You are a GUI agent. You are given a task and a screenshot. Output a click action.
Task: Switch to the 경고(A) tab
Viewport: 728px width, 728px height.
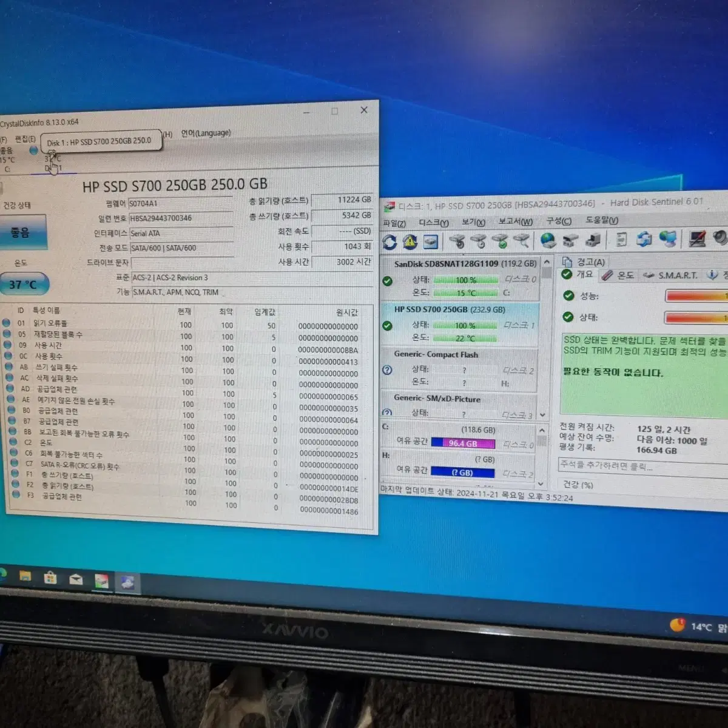pyautogui.click(x=584, y=261)
